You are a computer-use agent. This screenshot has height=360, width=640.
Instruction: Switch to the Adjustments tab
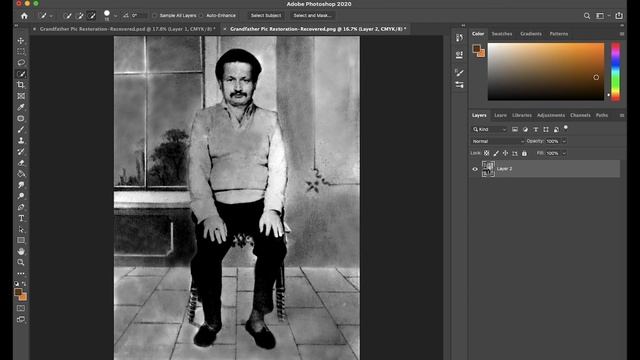point(551,116)
